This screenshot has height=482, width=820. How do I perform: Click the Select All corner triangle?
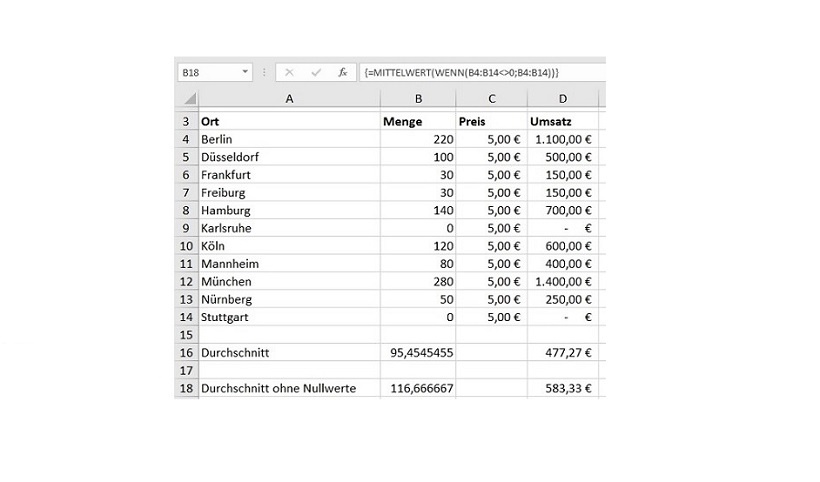(x=188, y=99)
